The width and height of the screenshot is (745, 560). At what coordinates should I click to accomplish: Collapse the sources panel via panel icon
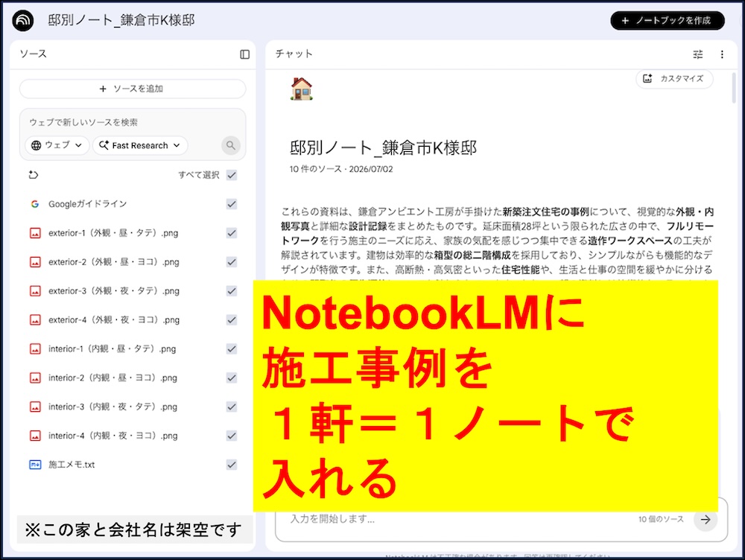coord(244,54)
